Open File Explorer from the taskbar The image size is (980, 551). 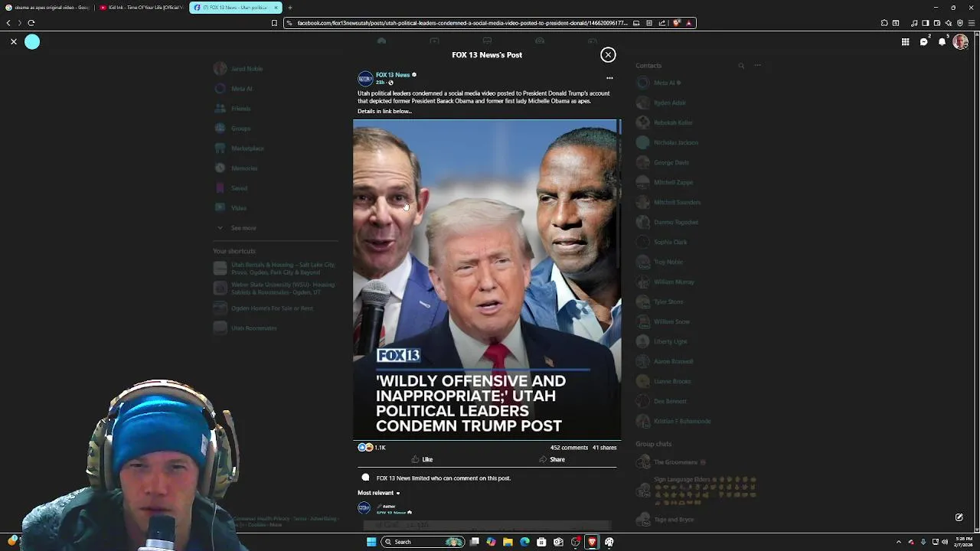508,542
